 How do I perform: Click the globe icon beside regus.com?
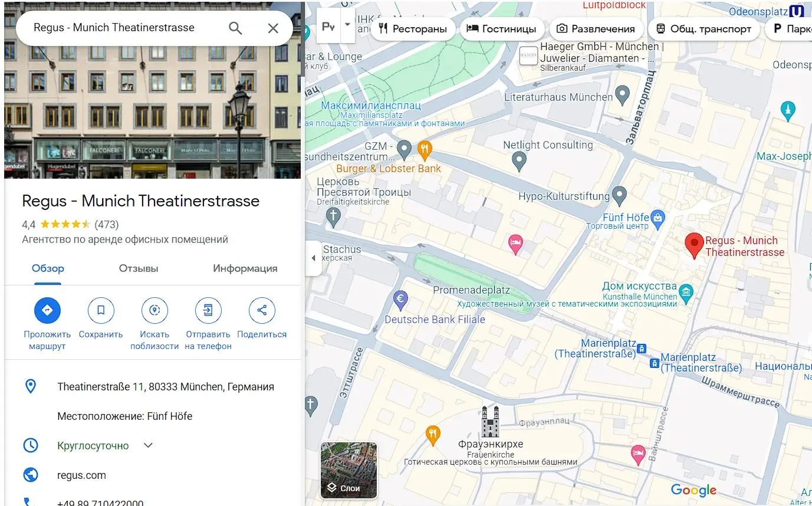[x=30, y=475]
